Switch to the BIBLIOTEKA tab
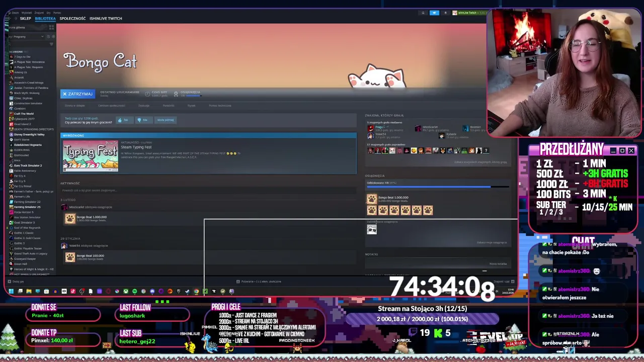Screen dimensions: 644x362 click(45, 19)
